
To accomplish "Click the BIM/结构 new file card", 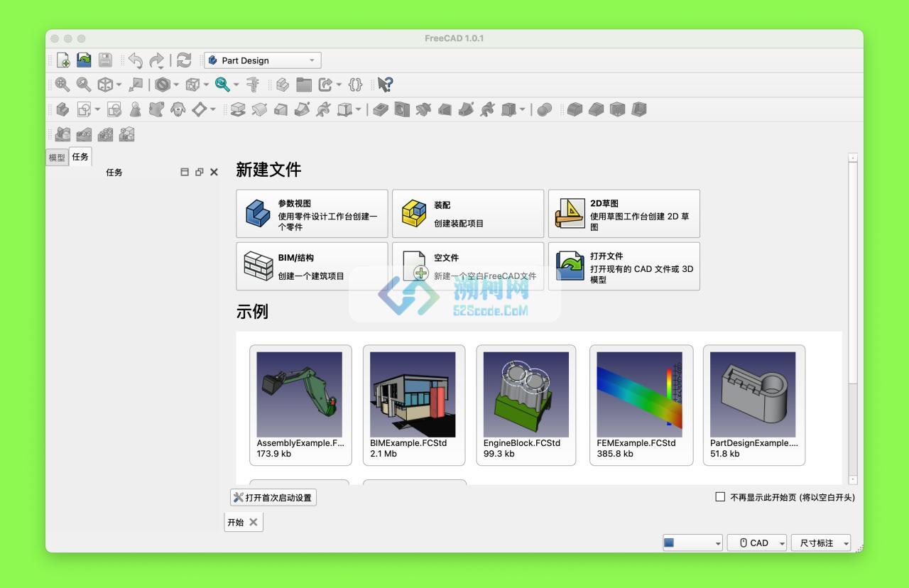I will (312, 266).
